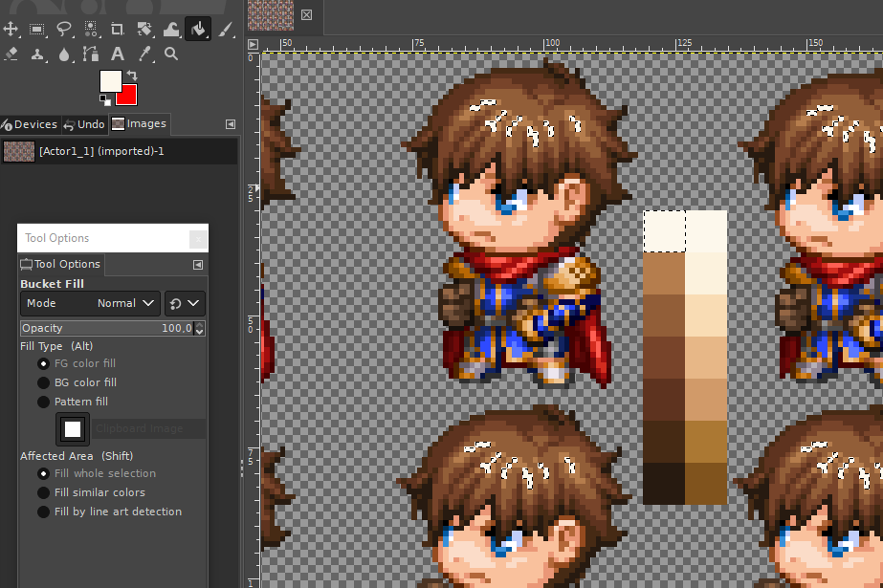Select the Eraser tool
Image resolution: width=883 pixels, height=588 pixels.
click(x=11, y=54)
